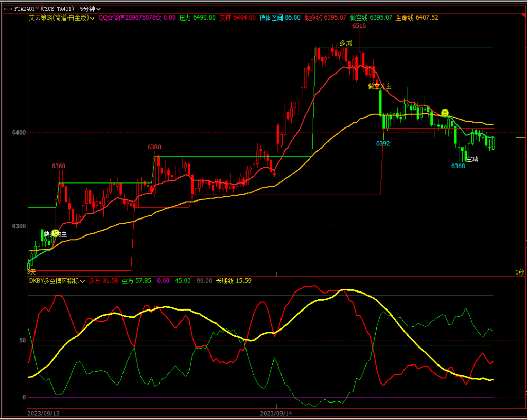Screen dimensions: 527x420
Task: Click the 2023/09/14 date on time axis
Action: point(276,413)
